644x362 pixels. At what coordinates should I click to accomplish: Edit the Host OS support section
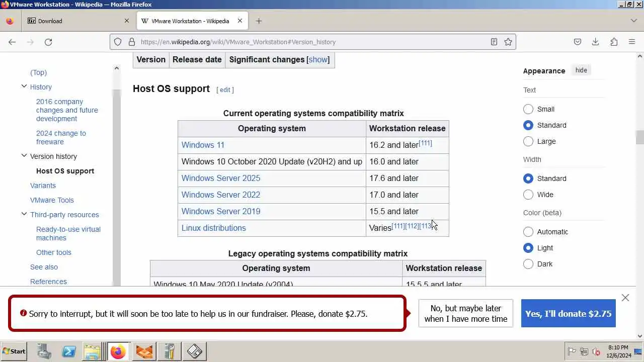225,89
